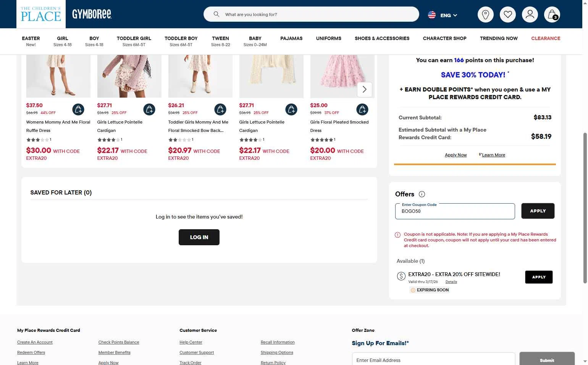Add Womens Mommy And Me Floral Dress to bag
Viewport: 588px width, 365px height.
(78, 109)
